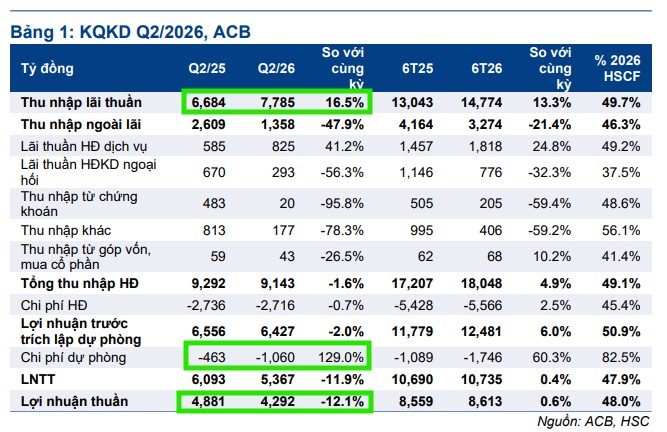Select the 'Chi phí dự phòng' row label
The image size is (667, 432).
pyautogui.click(x=74, y=358)
